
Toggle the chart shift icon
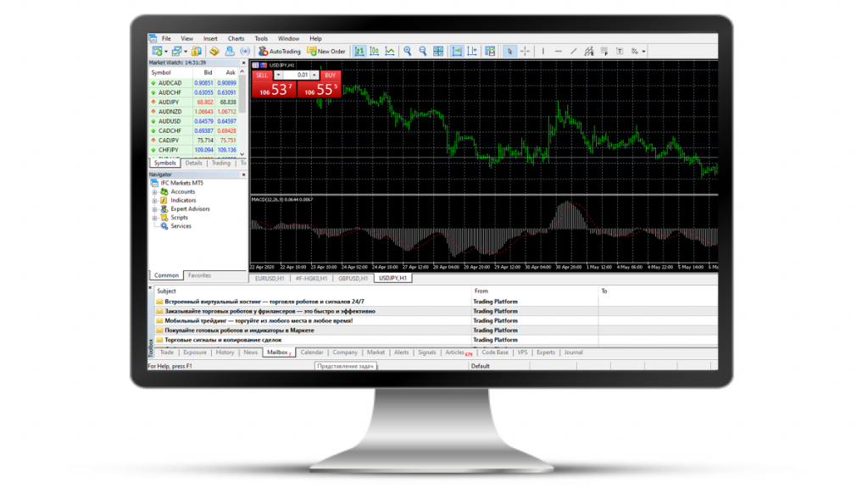coord(472,51)
